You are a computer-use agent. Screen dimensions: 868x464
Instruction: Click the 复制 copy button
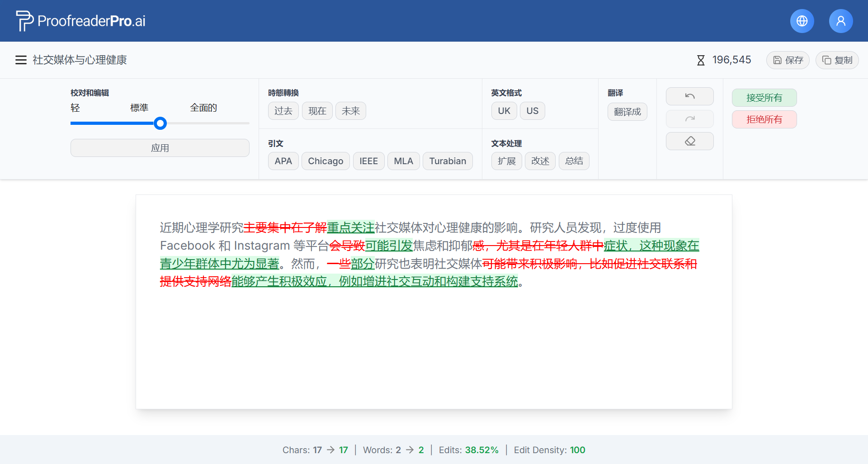(837, 60)
